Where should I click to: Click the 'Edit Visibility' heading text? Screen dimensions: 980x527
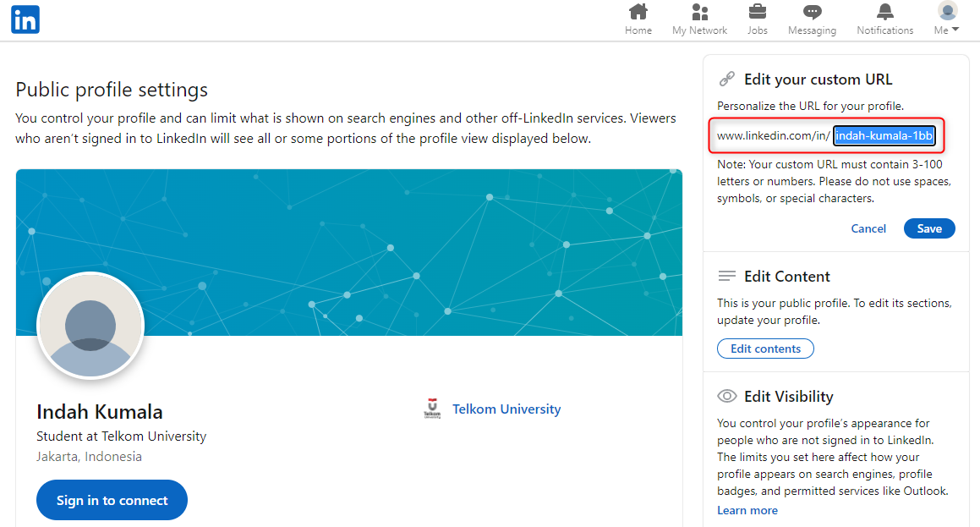click(x=788, y=397)
